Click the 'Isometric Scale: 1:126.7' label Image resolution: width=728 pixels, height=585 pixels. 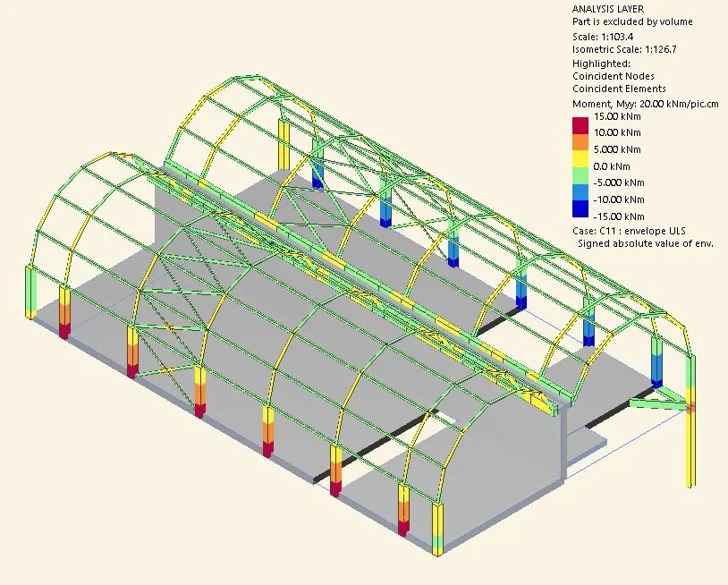pos(624,49)
